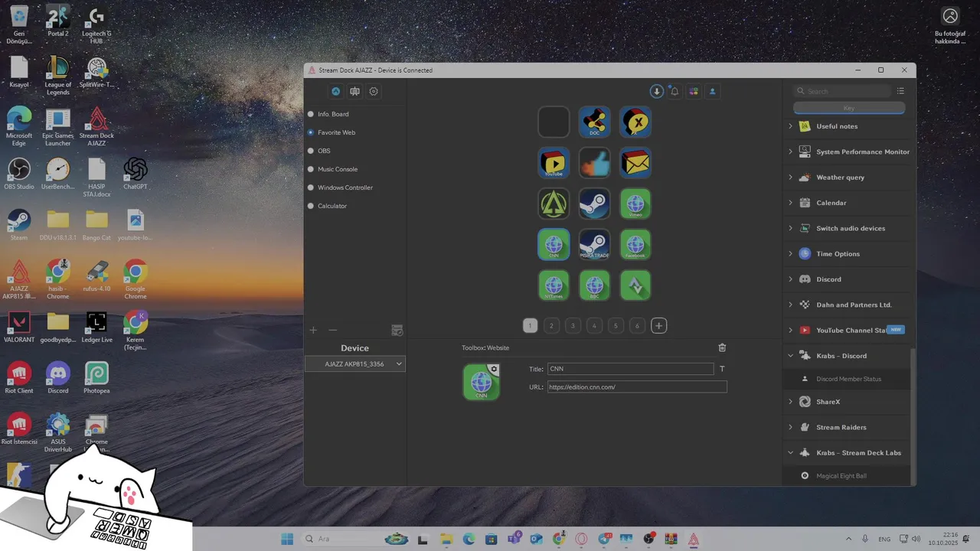
Task: Open the profile manager icon below scene list
Action: click(397, 330)
